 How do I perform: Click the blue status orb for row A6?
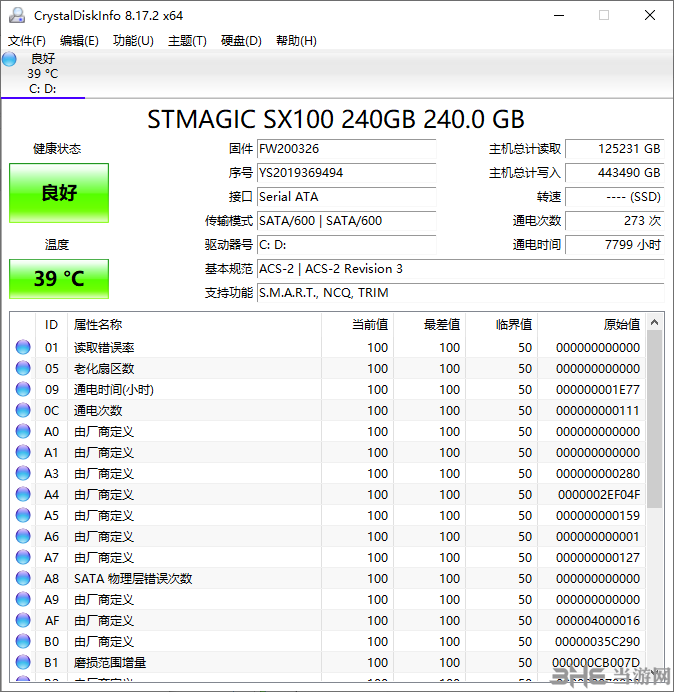pyautogui.click(x=23, y=536)
